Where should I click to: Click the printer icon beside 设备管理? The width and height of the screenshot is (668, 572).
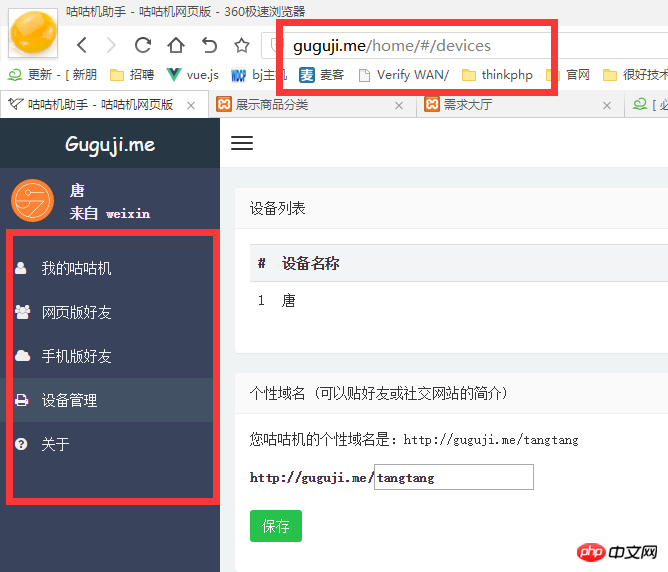point(21,400)
